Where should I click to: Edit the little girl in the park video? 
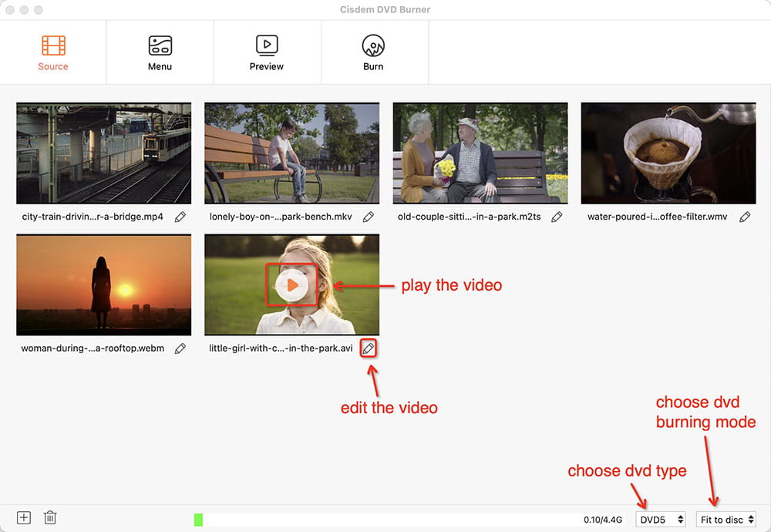pos(369,348)
